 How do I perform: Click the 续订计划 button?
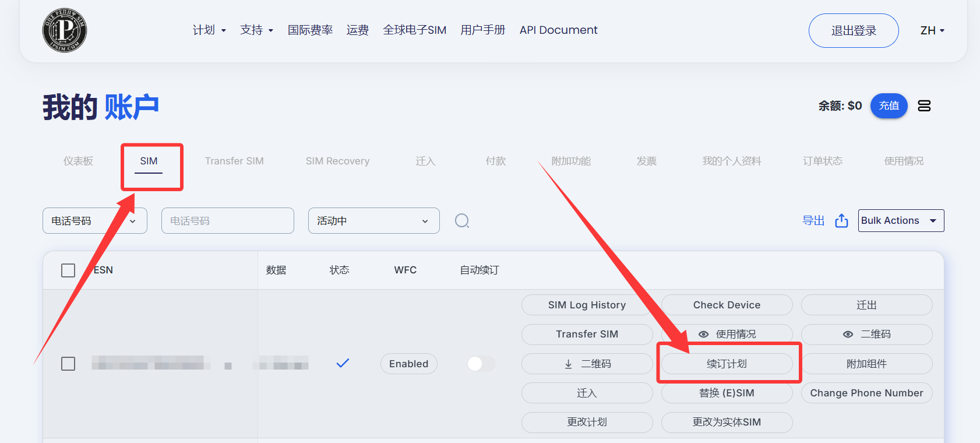(x=727, y=364)
